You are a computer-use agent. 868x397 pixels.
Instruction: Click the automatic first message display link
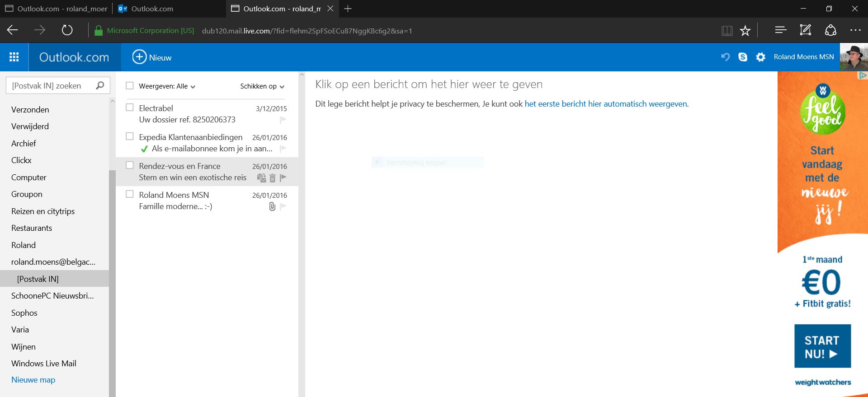click(x=606, y=104)
